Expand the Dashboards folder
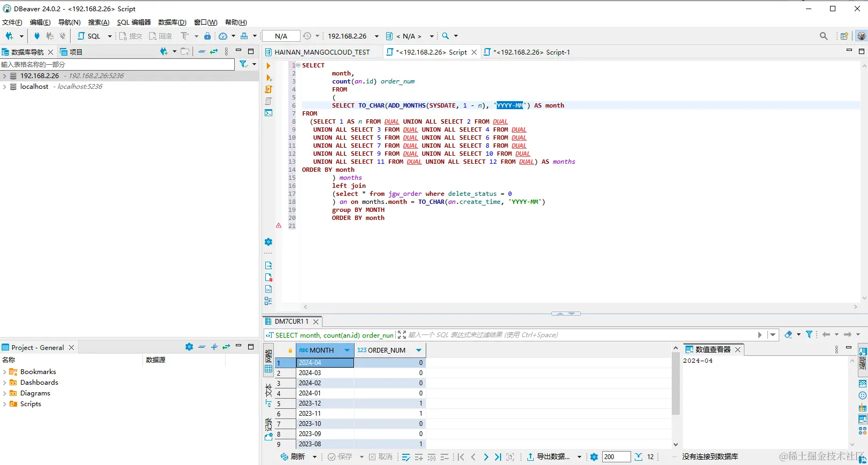The image size is (868, 465). click(x=5, y=383)
